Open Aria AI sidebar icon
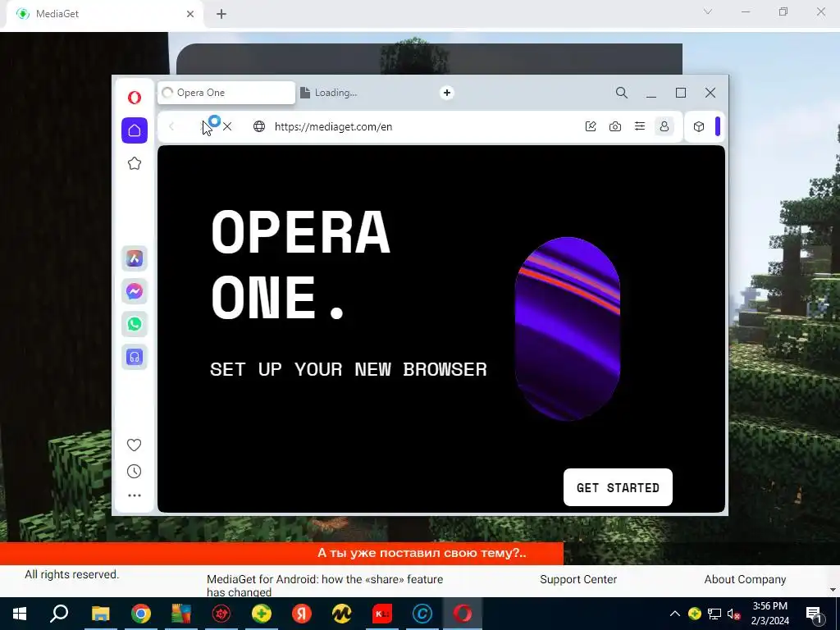The height and width of the screenshot is (630, 840). [135, 258]
